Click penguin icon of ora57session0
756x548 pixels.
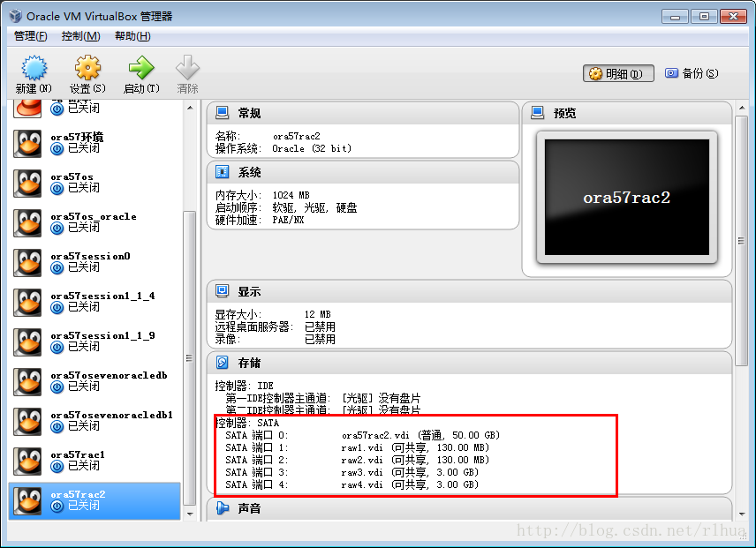tap(27, 263)
